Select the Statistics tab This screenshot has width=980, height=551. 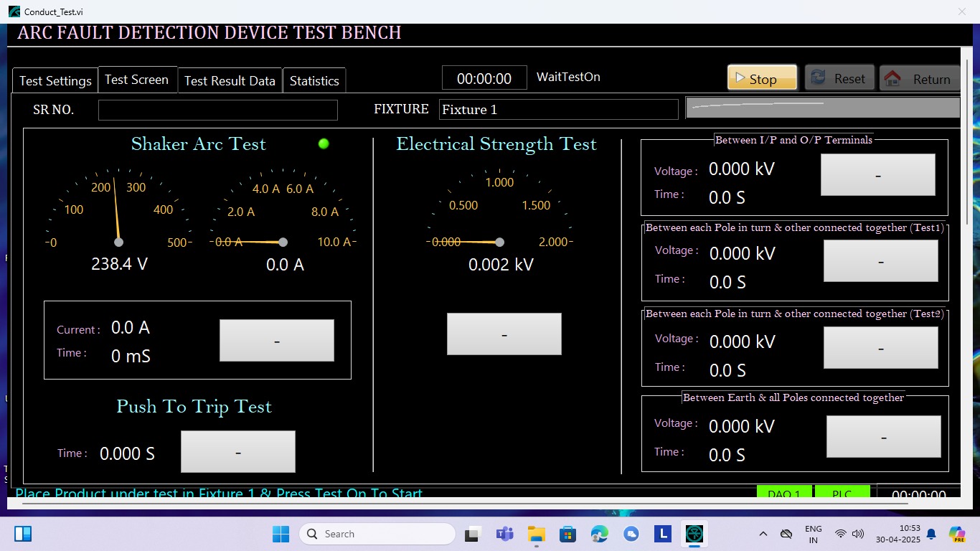(x=314, y=81)
